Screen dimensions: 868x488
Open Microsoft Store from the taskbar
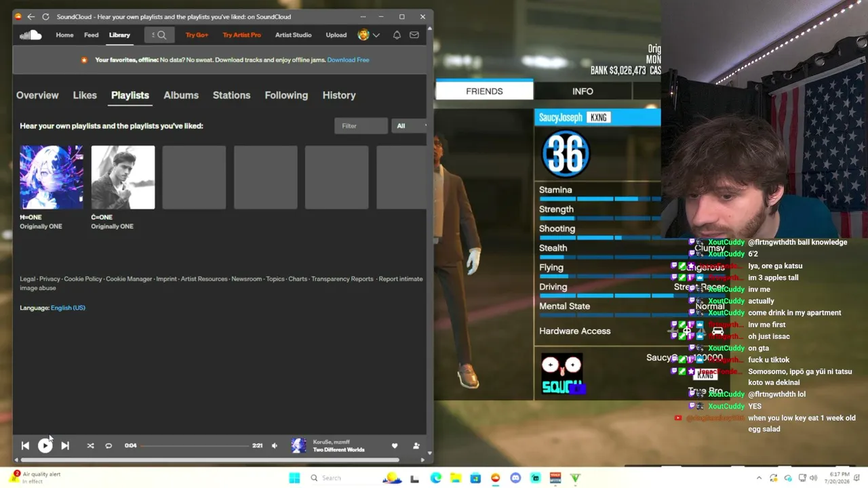click(475, 478)
